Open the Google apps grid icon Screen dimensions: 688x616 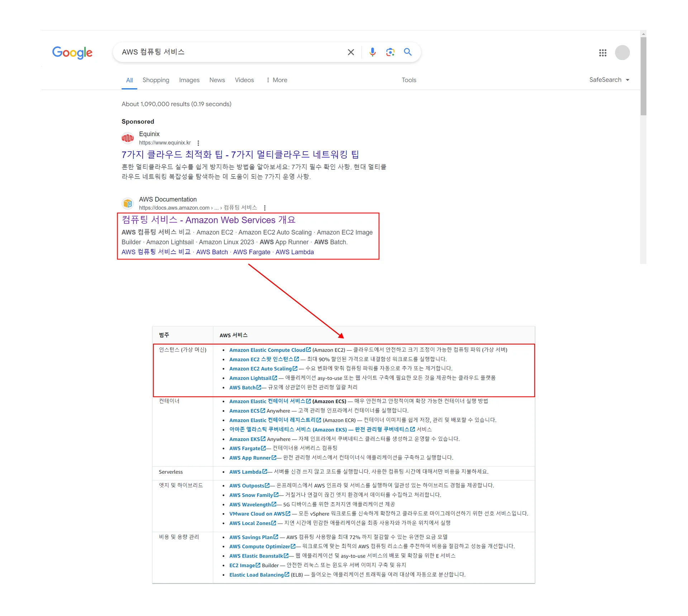point(602,53)
